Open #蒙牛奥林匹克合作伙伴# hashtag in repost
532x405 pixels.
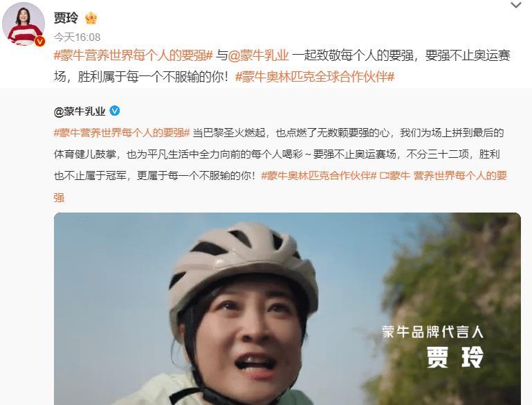point(319,176)
